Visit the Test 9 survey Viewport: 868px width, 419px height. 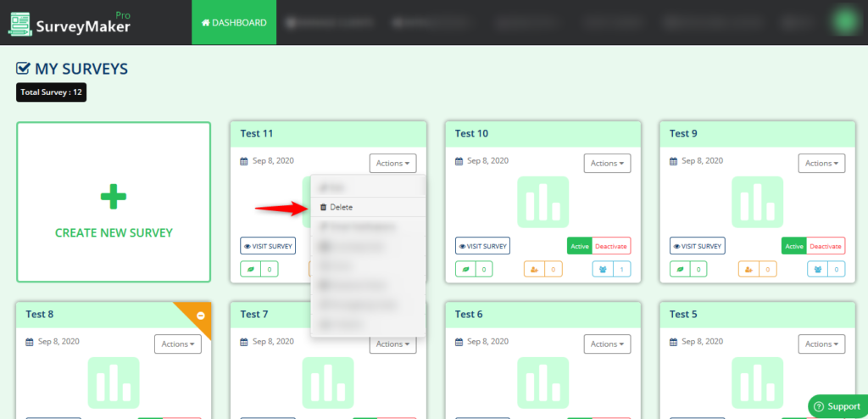click(x=697, y=246)
